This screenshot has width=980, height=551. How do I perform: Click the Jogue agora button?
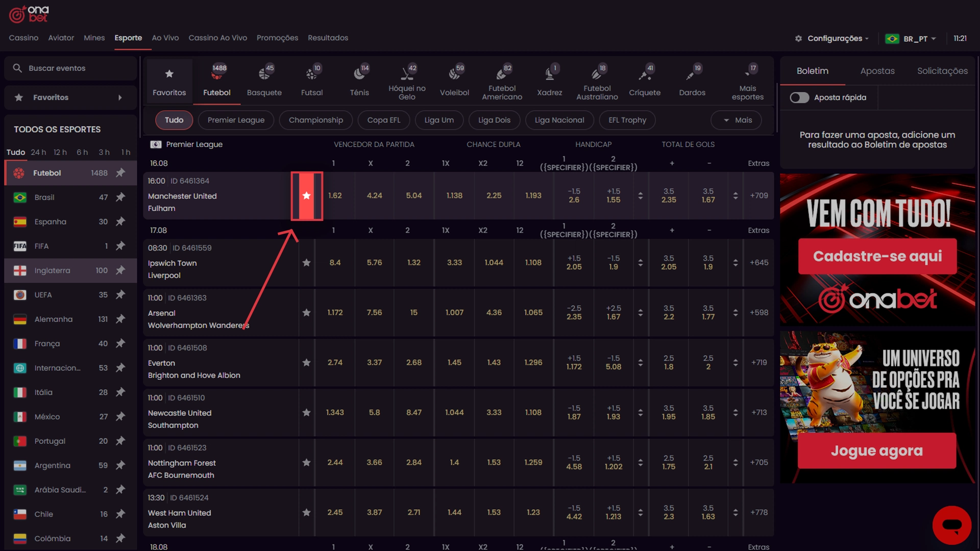pos(877,451)
